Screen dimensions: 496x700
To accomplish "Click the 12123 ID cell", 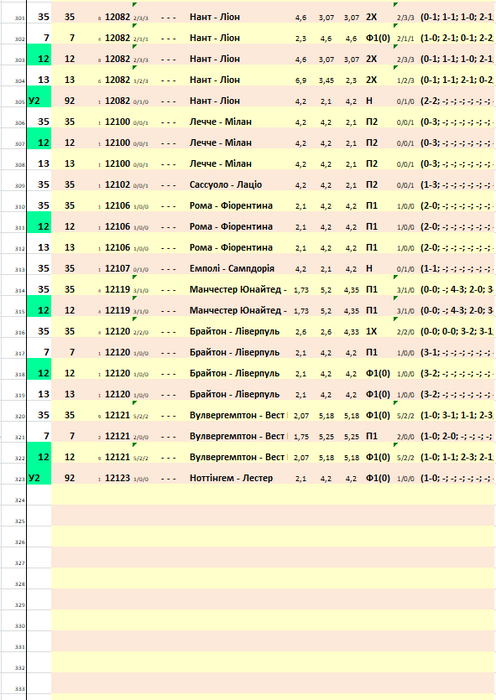I will tap(117, 478).
